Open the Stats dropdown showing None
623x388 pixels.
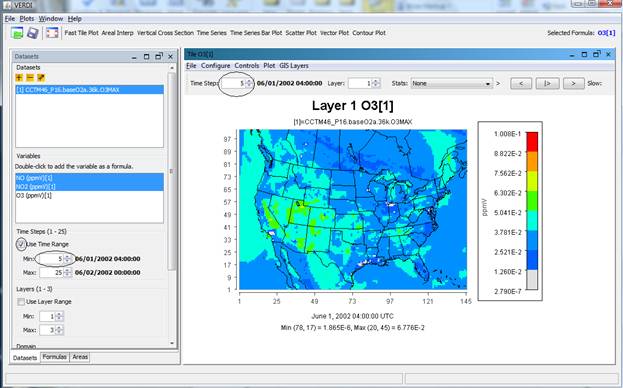click(451, 83)
